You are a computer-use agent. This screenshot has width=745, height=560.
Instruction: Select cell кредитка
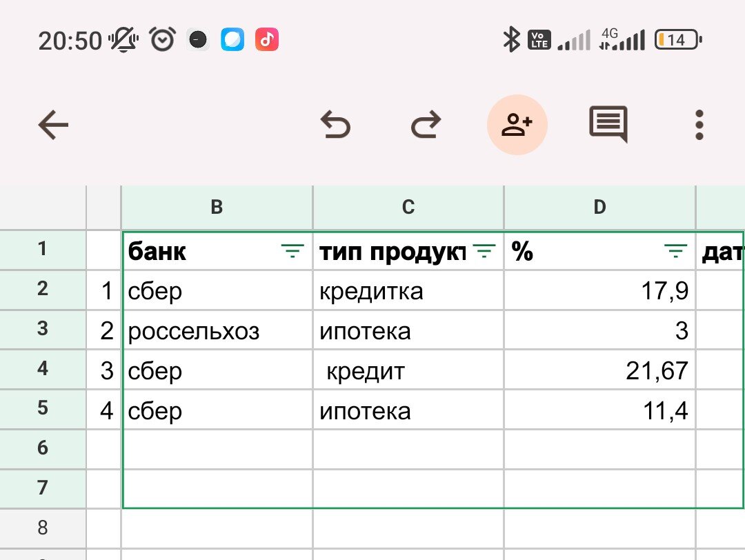(x=408, y=290)
